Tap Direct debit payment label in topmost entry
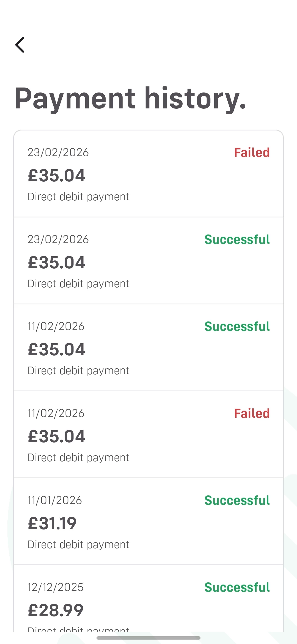The width and height of the screenshot is (297, 644). (x=79, y=197)
